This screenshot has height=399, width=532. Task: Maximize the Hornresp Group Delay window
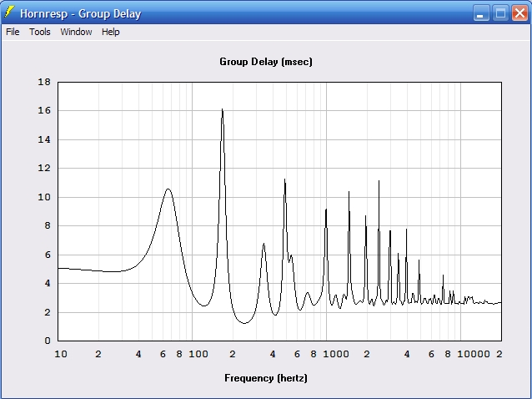click(x=500, y=13)
